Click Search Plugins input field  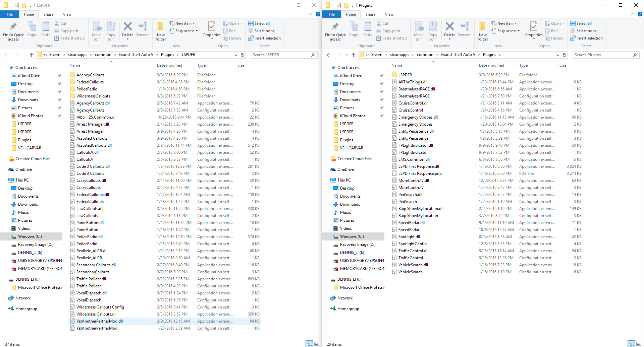606,55
